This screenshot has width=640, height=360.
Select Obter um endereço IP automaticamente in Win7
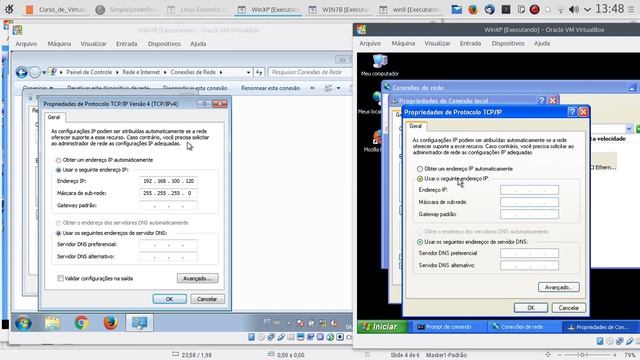(x=58, y=160)
